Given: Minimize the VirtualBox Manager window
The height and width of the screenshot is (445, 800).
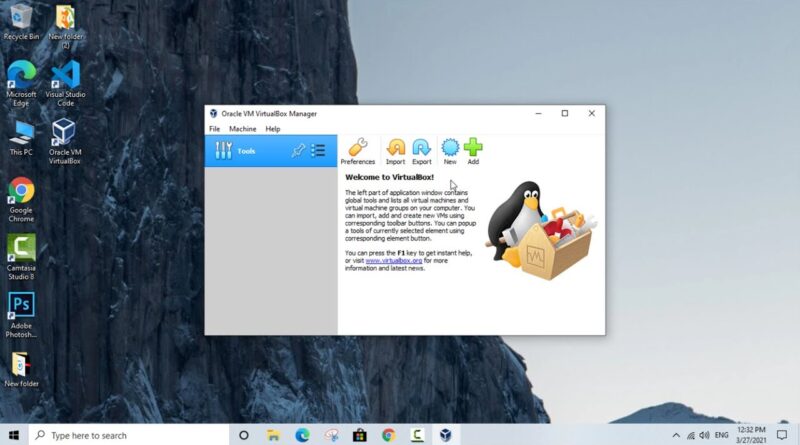Looking at the screenshot, I should (x=538, y=113).
